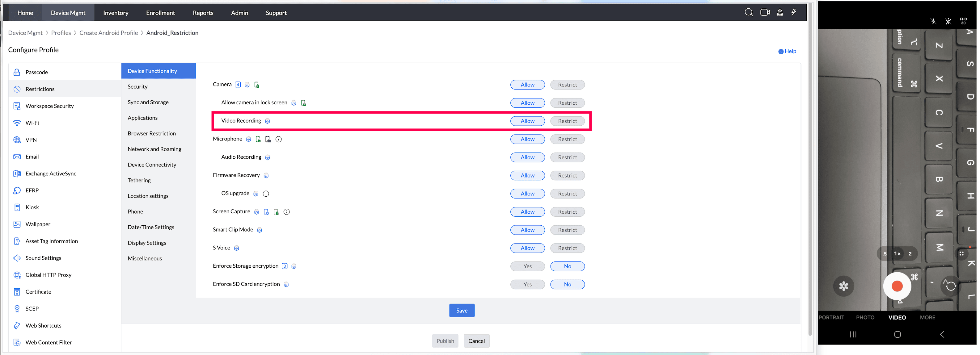Open the remote video camera icon in header
Image resolution: width=980 pixels, height=355 pixels.
765,13
